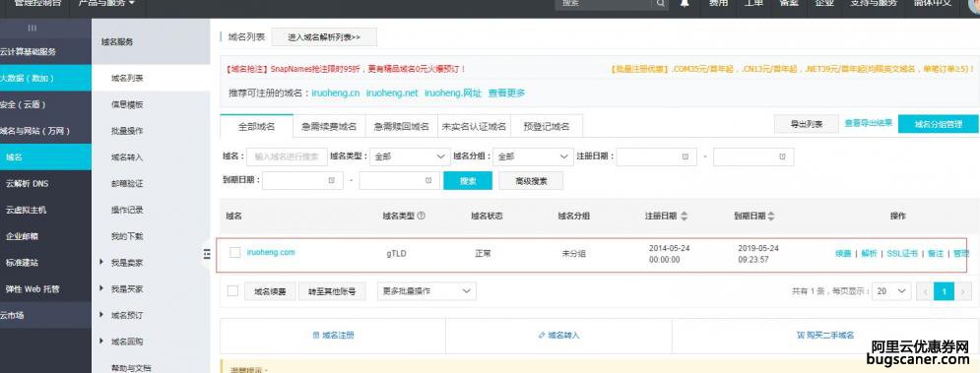Open the user avatar in the top corner
The width and height of the screenshot is (980, 373).
tap(975, 4)
